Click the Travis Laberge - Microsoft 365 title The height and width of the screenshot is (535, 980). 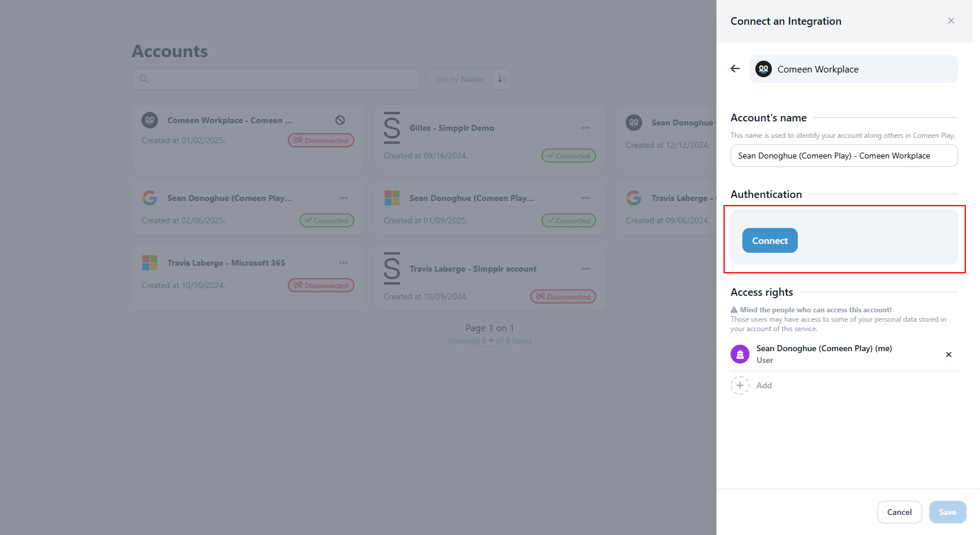coord(226,263)
